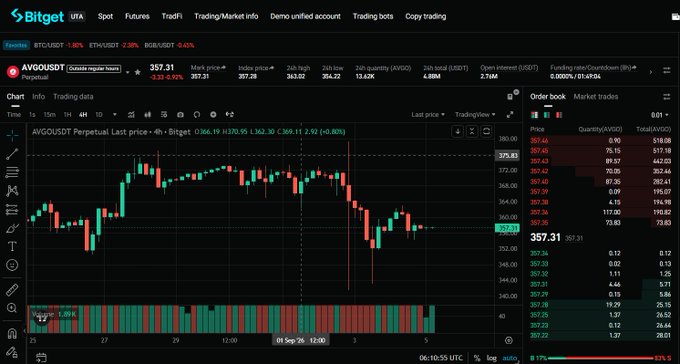The image size is (680, 364).
Task: Select the 1s interval
Action: 32,115
